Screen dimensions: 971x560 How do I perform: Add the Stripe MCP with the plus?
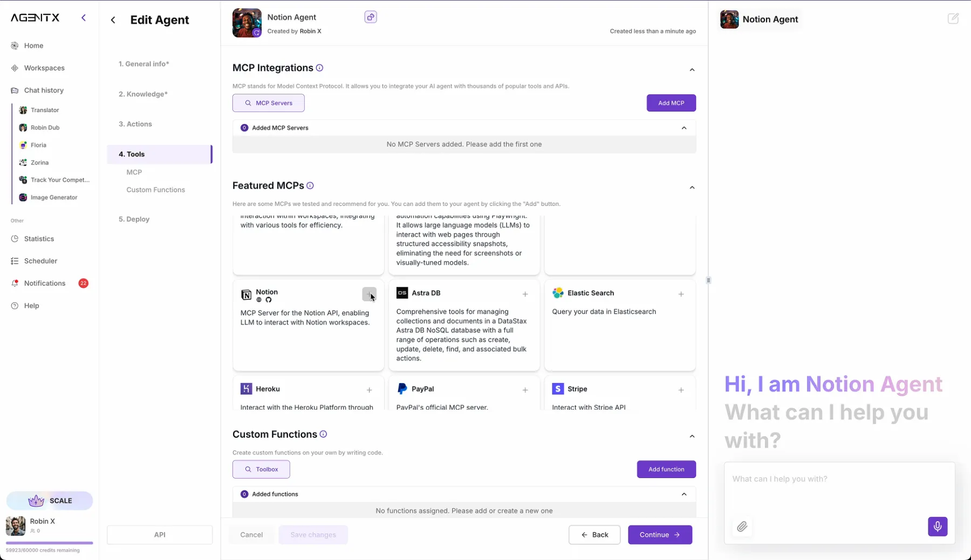click(681, 390)
